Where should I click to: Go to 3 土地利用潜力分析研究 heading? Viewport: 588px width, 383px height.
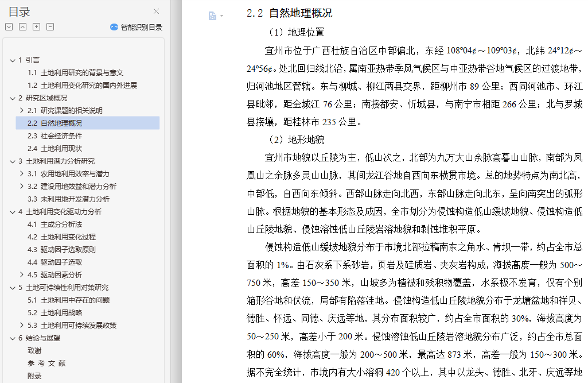(x=57, y=161)
